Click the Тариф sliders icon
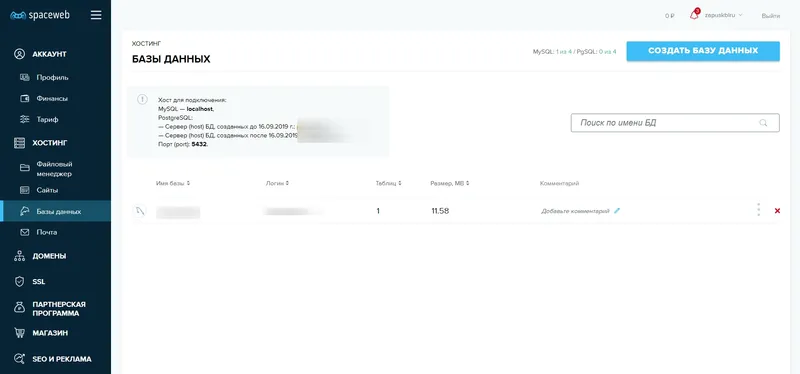Image resolution: width=800 pixels, height=374 pixels. click(24, 119)
